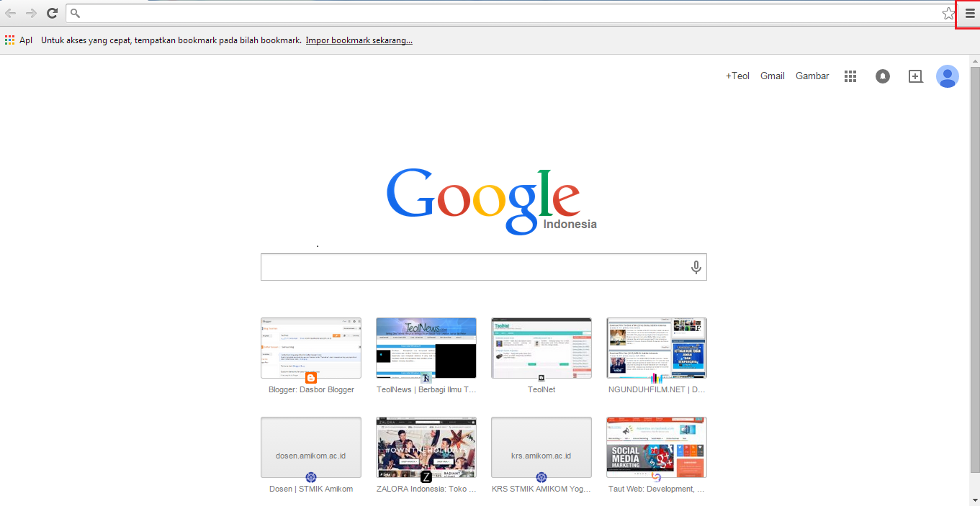
Task: Open the ZALORA Indonesia thumbnail
Action: coord(426,448)
